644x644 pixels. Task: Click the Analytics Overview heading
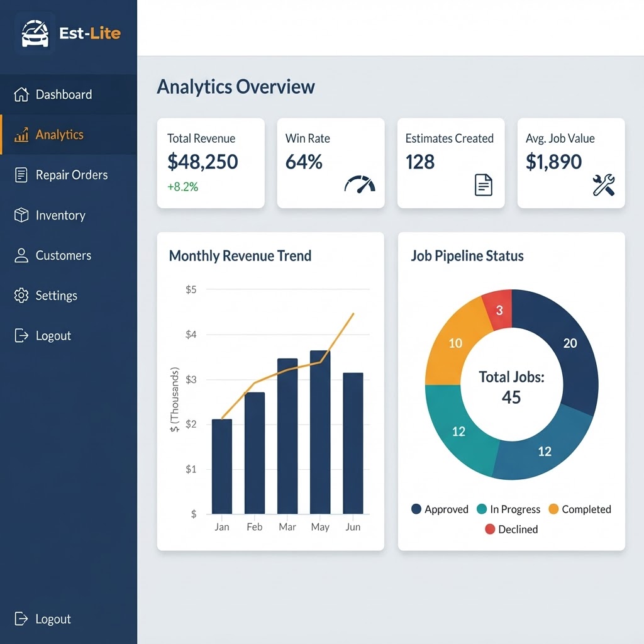(236, 87)
